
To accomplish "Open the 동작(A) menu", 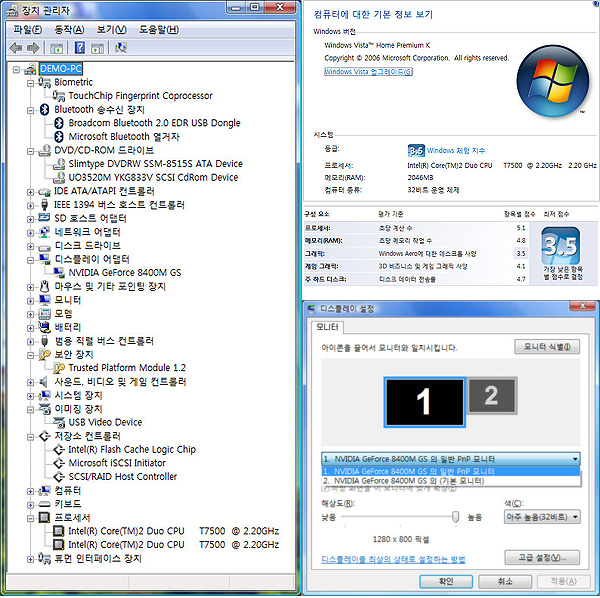I will 69,29.
